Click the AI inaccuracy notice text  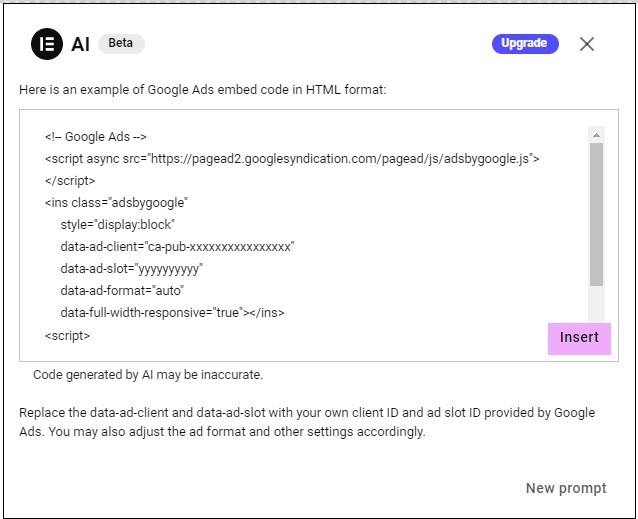(x=148, y=375)
